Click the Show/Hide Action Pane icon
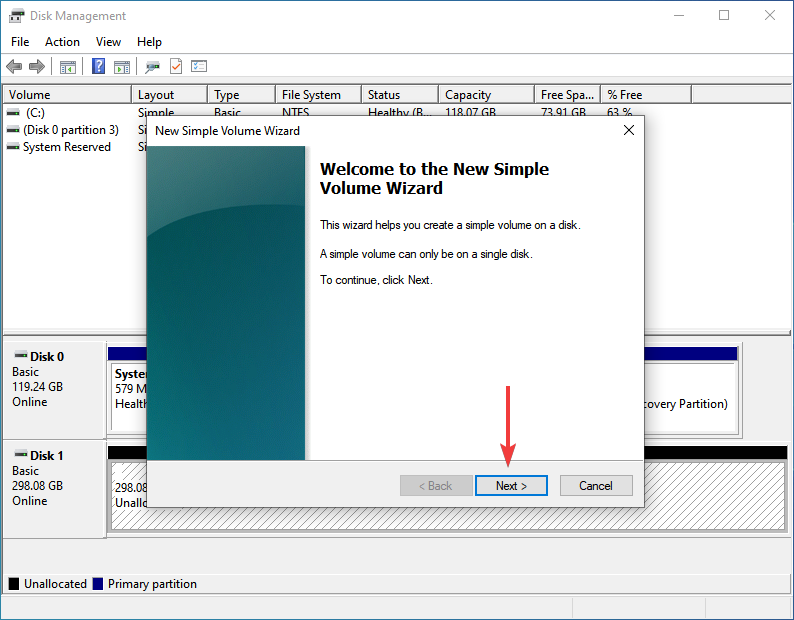The image size is (794, 620). click(x=122, y=66)
